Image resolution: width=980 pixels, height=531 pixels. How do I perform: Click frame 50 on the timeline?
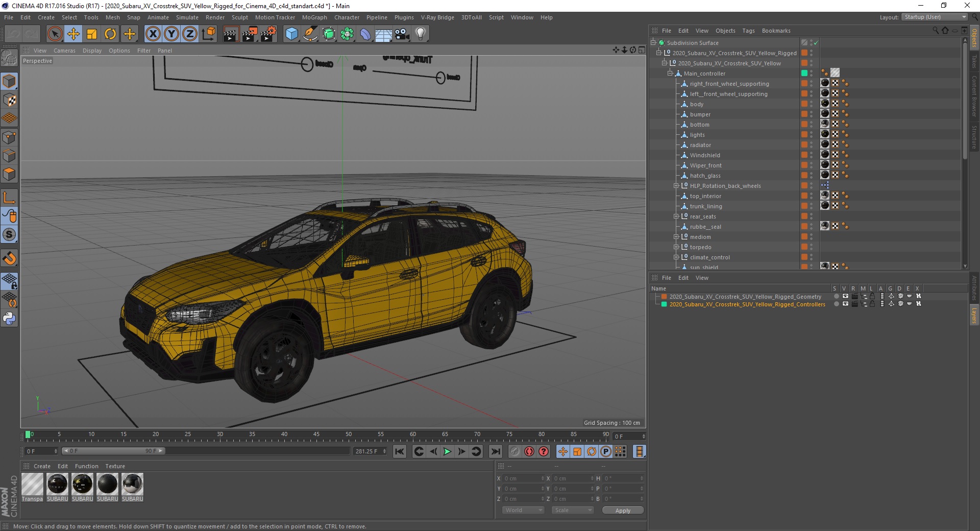click(x=349, y=435)
